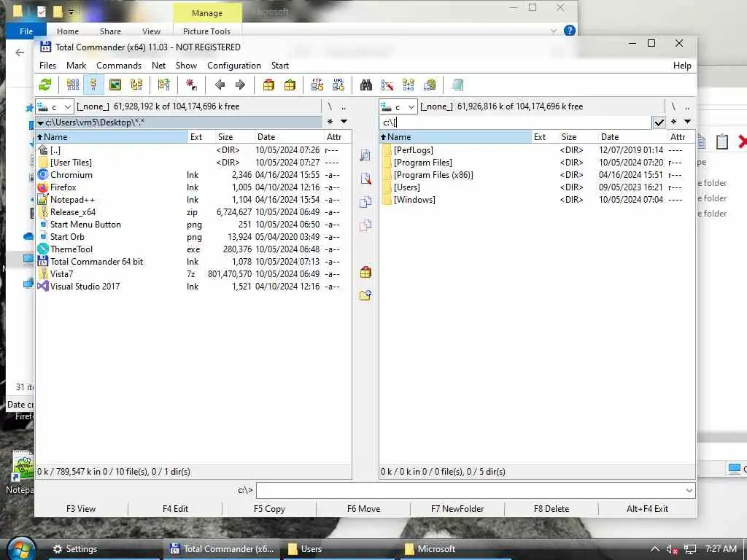Screen dimensions: 747x560
Task: Click the Explorer window help icon
Action: pyautogui.click(x=569, y=31)
